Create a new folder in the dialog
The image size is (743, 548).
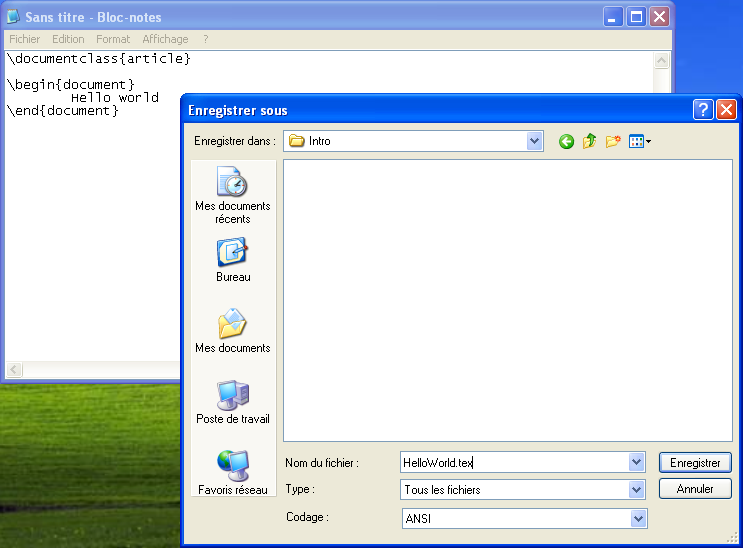click(613, 141)
